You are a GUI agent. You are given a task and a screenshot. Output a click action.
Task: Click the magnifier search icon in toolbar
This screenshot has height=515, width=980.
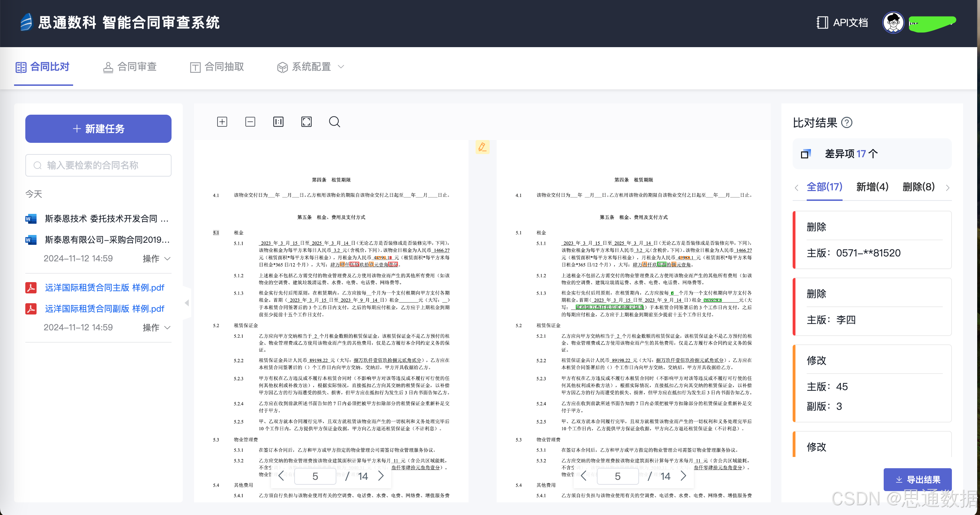click(334, 122)
